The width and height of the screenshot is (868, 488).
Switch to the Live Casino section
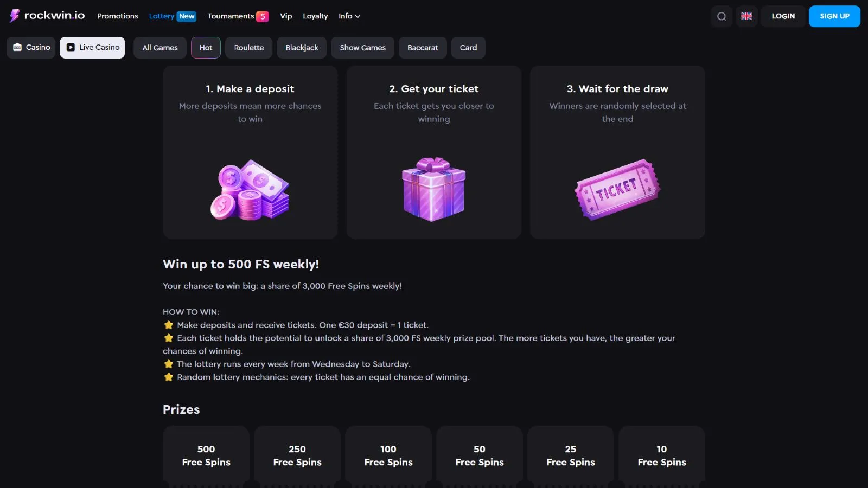pos(93,48)
